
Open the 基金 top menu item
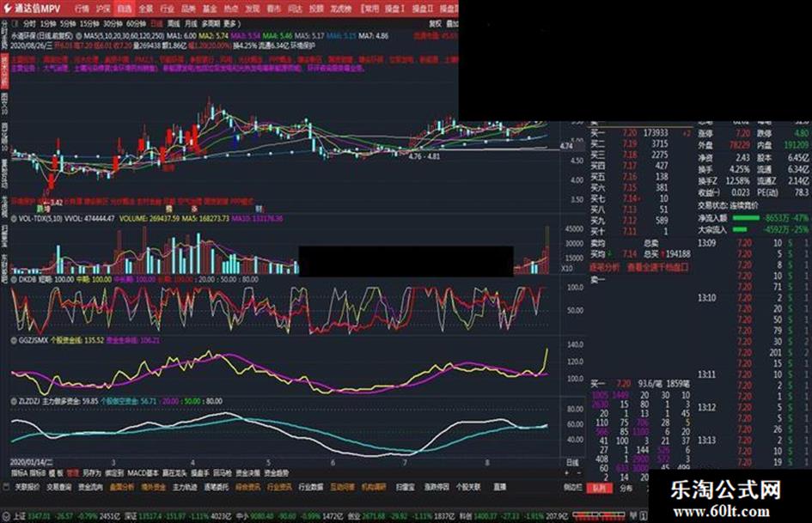[210, 9]
